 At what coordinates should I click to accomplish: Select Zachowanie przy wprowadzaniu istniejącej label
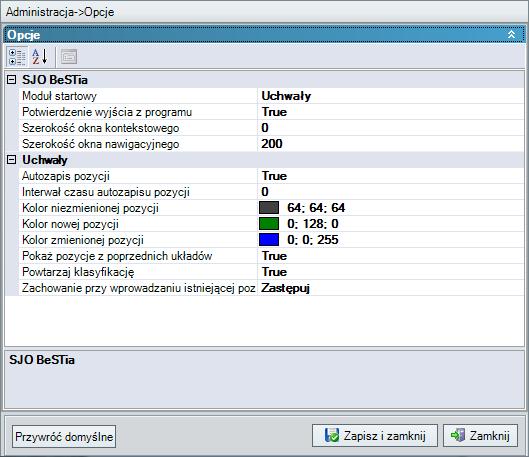(x=138, y=288)
